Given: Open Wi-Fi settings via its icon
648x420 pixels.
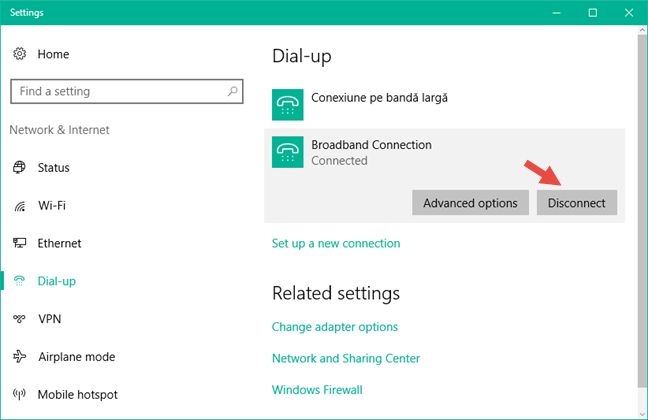Looking at the screenshot, I should [19, 205].
